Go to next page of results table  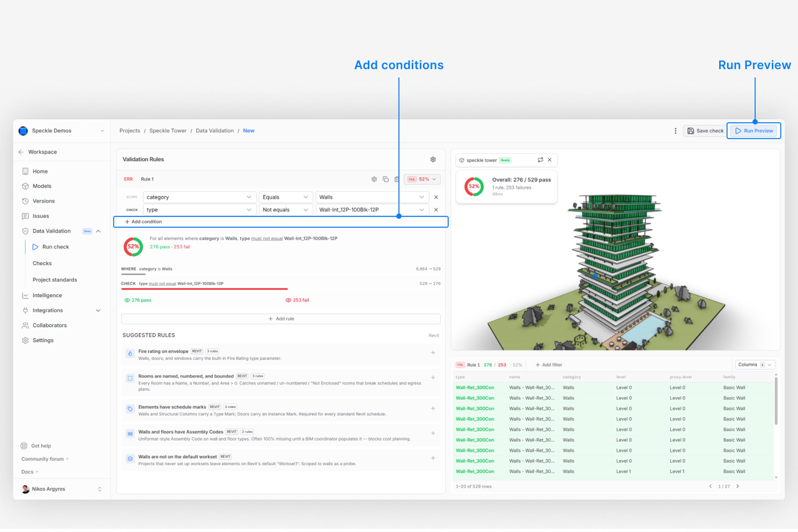point(738,486)
